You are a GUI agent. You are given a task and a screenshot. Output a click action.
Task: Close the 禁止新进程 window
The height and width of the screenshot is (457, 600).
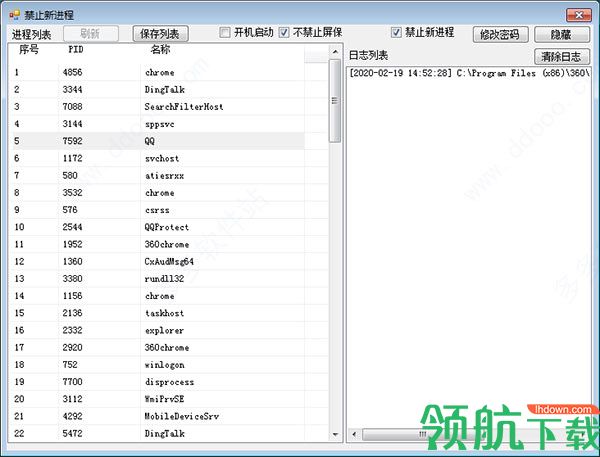[x=579, y=15]
